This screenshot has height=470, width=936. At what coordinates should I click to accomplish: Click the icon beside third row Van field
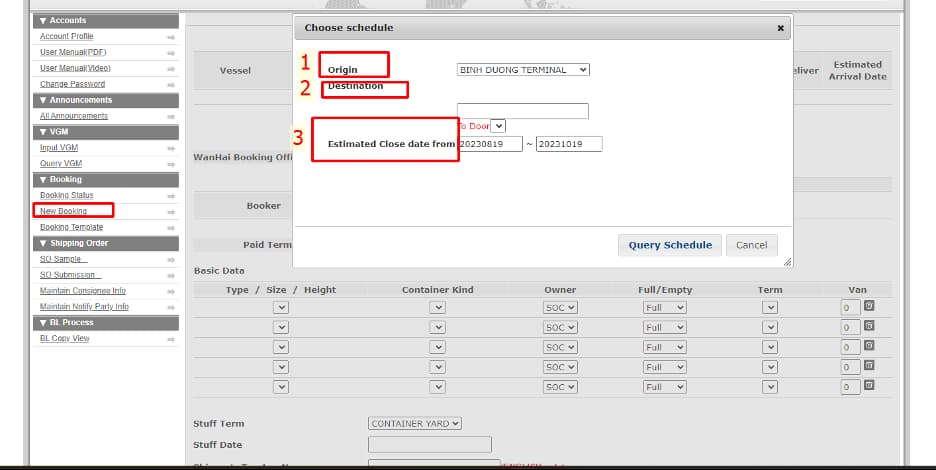(x=869, y=346)
